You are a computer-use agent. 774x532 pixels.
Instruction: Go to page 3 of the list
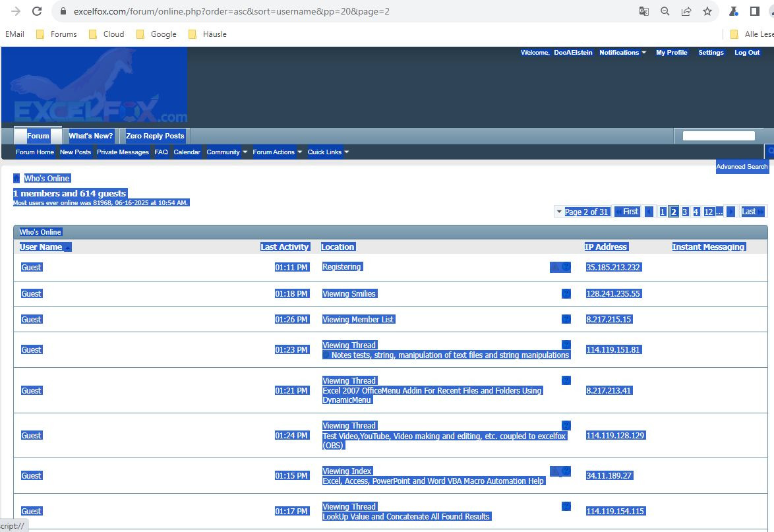(x=684, y=212)
